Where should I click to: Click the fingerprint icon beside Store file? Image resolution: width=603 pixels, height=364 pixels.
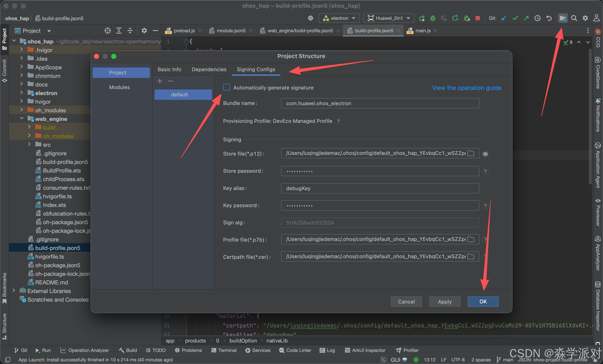click(x=485, y=154)
